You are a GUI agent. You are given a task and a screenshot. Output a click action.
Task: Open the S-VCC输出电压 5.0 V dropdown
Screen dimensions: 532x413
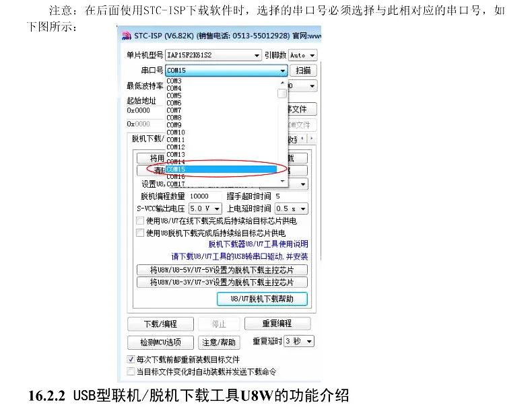(x=205, y=209)
